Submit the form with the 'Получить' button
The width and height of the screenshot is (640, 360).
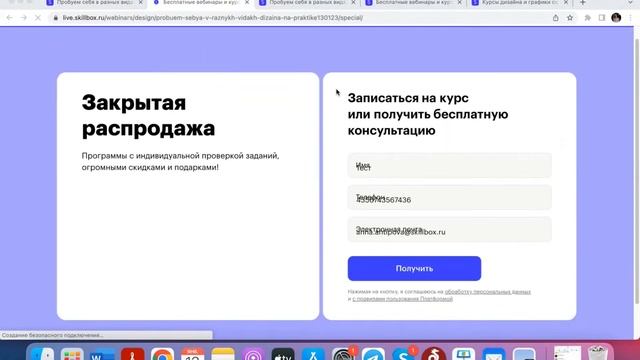click(414, 269)
